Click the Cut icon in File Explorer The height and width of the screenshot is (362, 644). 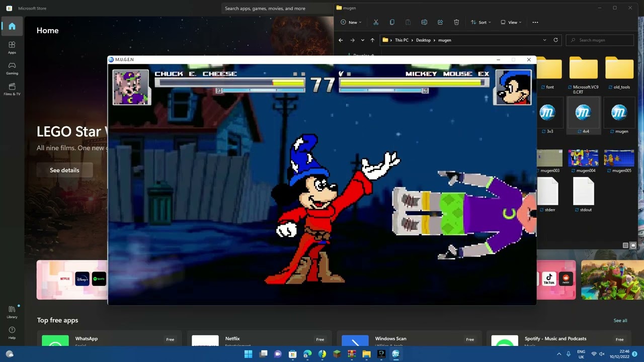(376, 22)
